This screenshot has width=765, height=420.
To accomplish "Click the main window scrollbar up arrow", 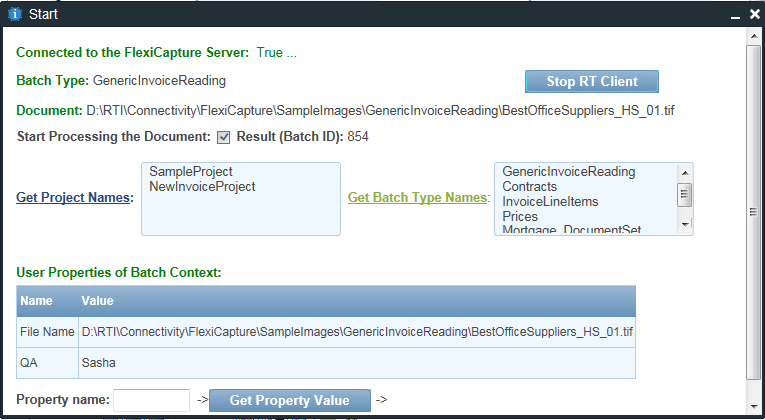I will coord(753,38).
